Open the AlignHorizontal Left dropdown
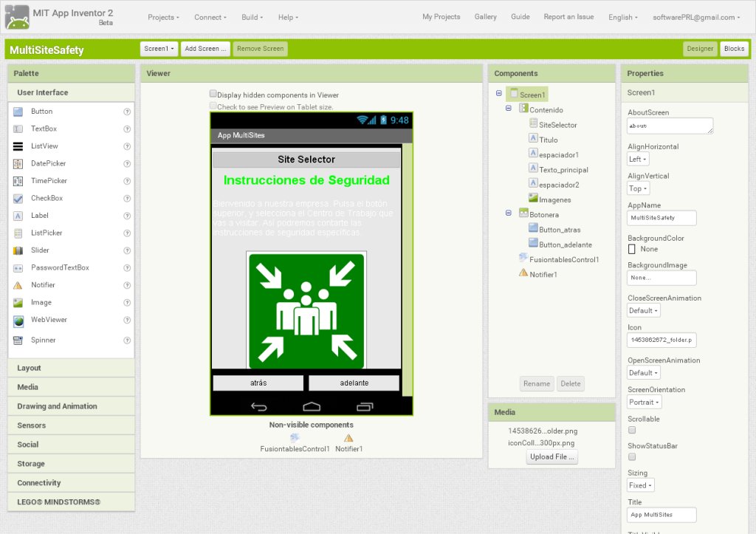The width and height of the screenshot is (756, 534). pos(638,160)
